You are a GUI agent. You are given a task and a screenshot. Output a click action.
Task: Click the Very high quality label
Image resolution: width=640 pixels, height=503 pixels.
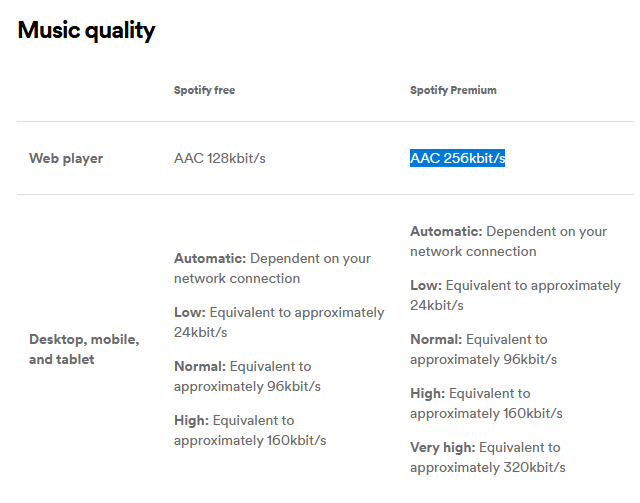442,447
